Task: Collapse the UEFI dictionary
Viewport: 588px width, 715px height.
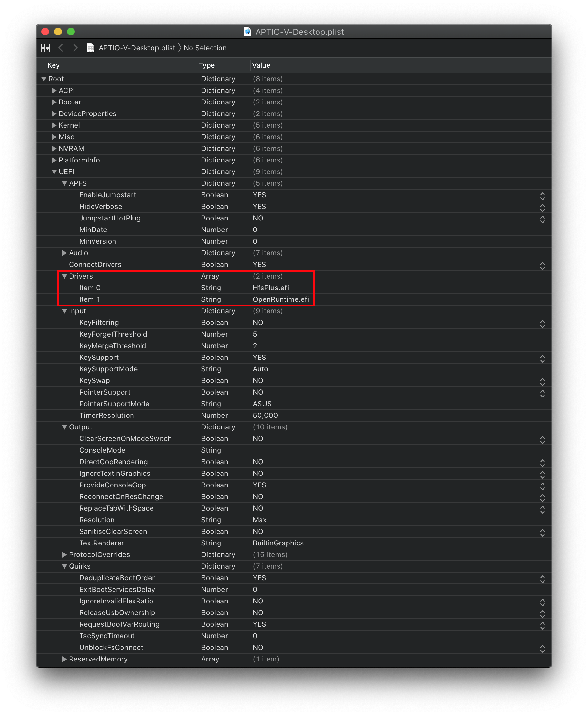Action: tap(54, 172)
